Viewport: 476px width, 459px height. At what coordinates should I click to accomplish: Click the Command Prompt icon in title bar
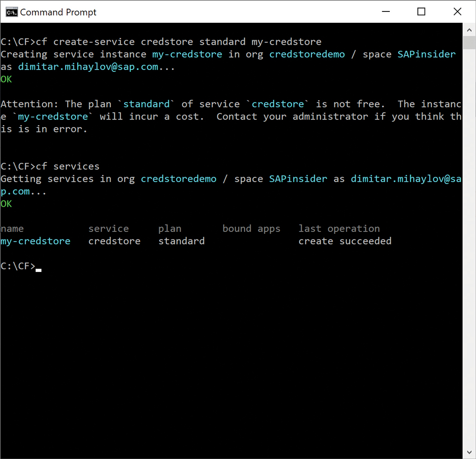[11, 12]
